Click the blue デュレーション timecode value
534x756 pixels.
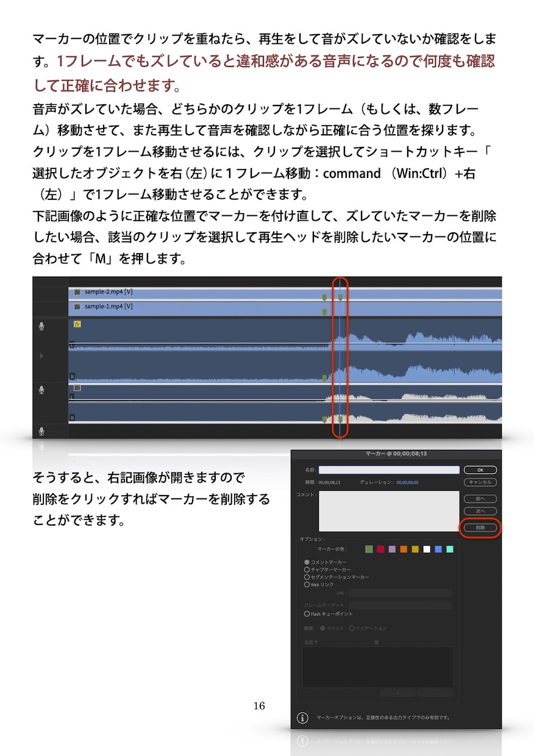(408, 482)
